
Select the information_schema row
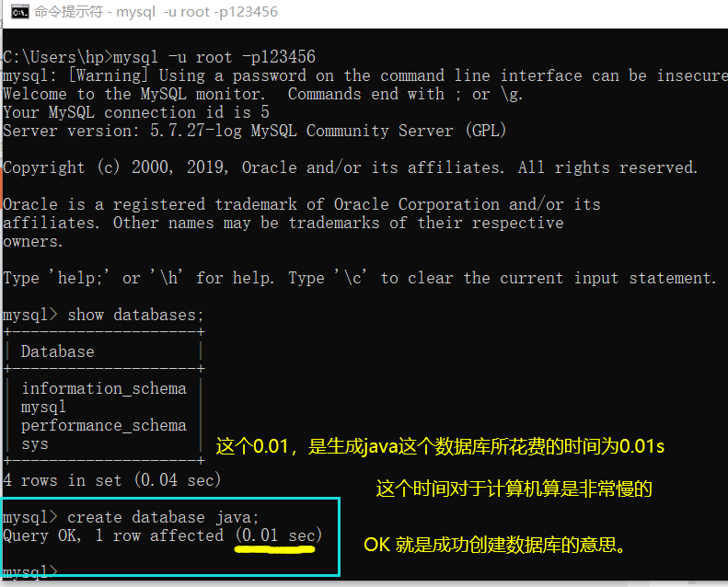pos(103,388)
